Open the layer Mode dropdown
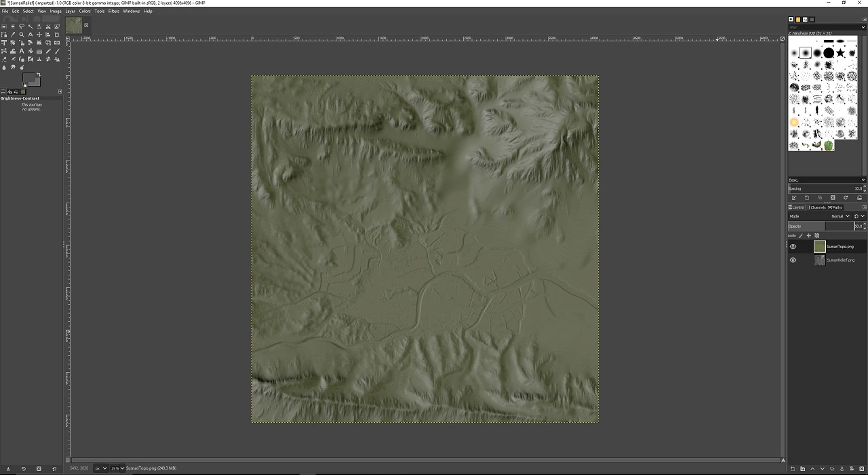 click(820, 216)
